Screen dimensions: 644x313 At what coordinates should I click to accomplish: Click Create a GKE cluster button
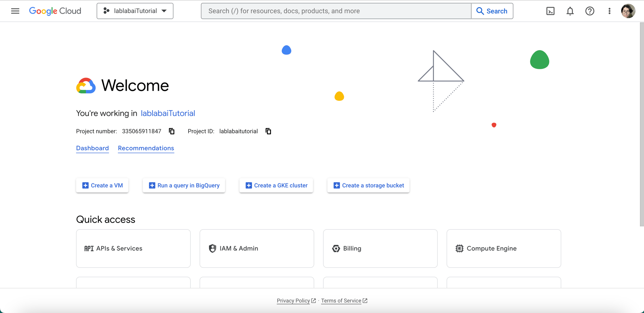click(x=276, y=185)
